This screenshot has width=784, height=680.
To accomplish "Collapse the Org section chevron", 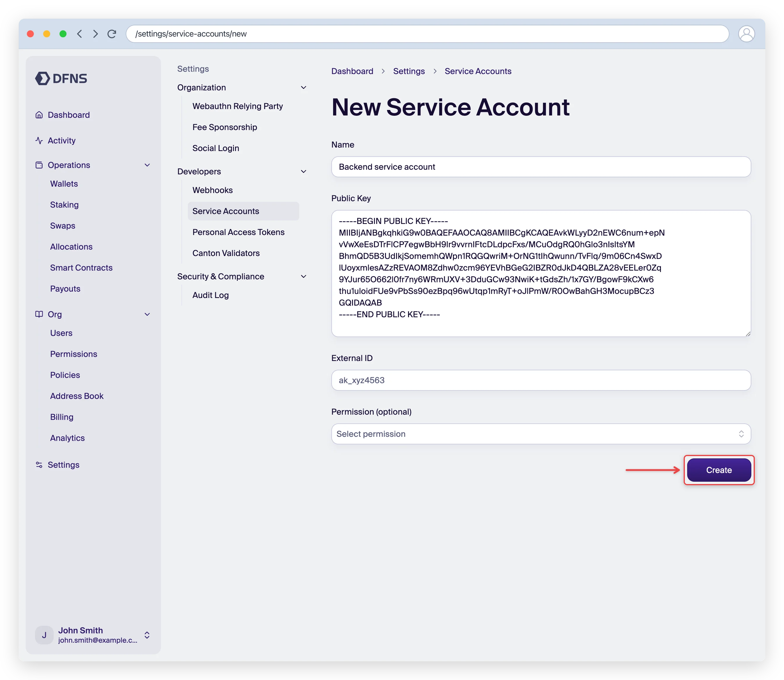I will point(147,314).
